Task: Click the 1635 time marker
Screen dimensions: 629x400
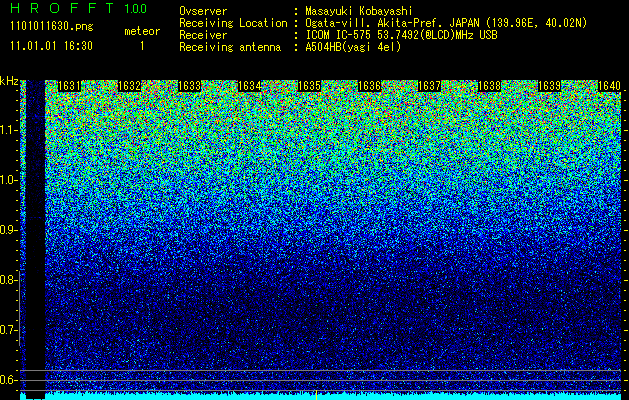Action: (309, 86)
